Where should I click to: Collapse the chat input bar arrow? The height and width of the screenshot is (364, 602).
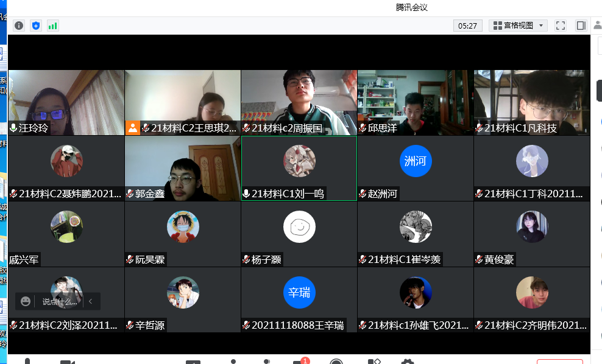pos(91,301)
